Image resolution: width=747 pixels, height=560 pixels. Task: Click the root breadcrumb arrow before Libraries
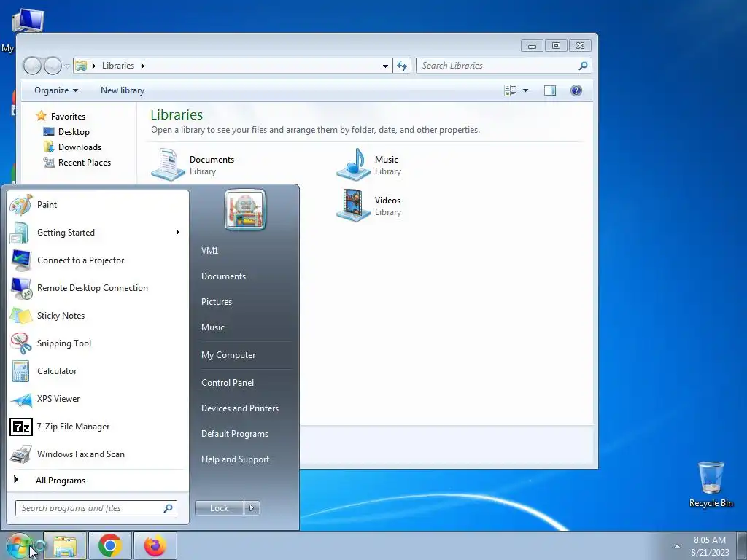[x=94, y=66]
